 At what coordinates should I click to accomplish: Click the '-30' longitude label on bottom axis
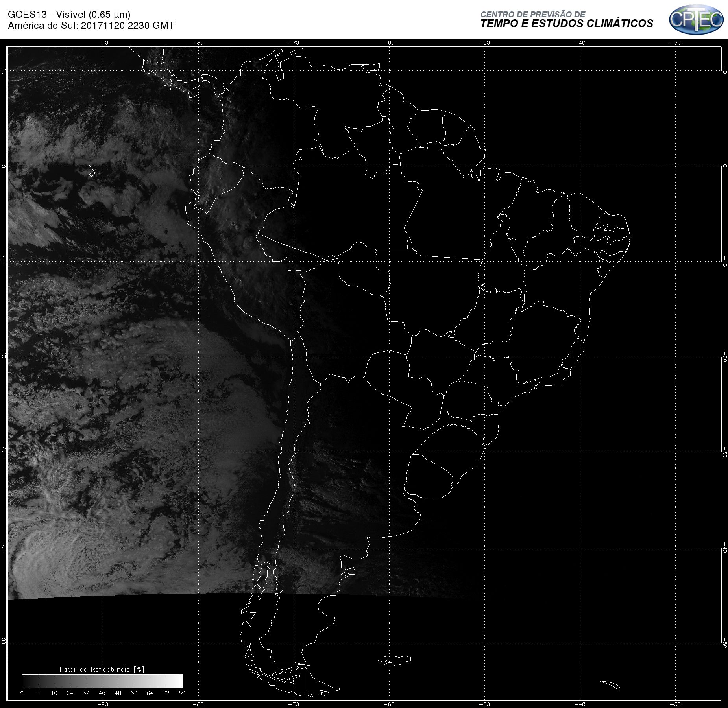[x=676, y=704]
